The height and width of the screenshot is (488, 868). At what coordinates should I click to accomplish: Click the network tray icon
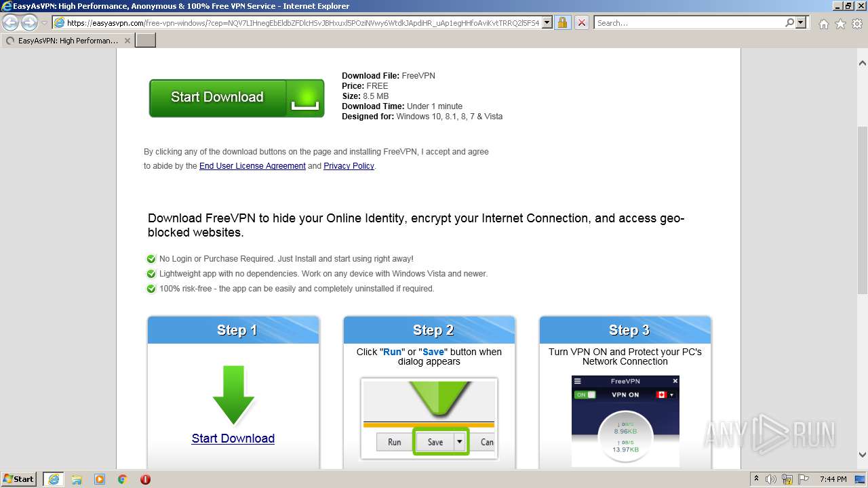(786, 479)
